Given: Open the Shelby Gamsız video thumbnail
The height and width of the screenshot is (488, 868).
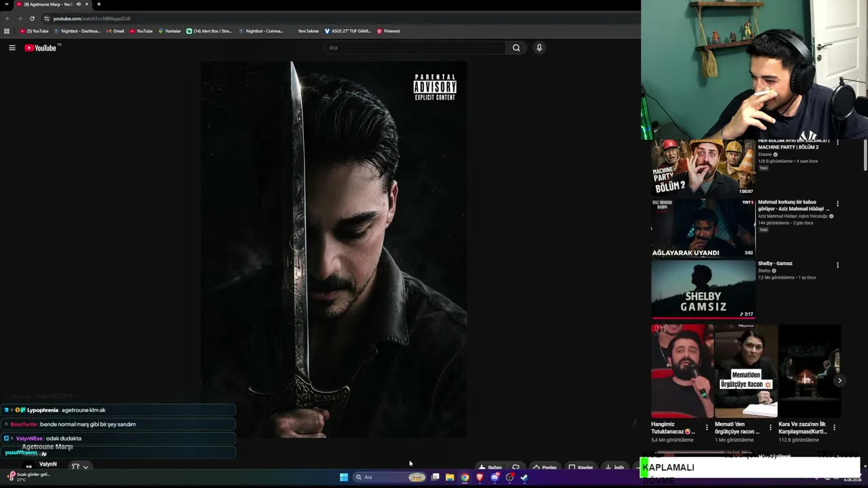Looking at the screenshot, I should [703, 289].
